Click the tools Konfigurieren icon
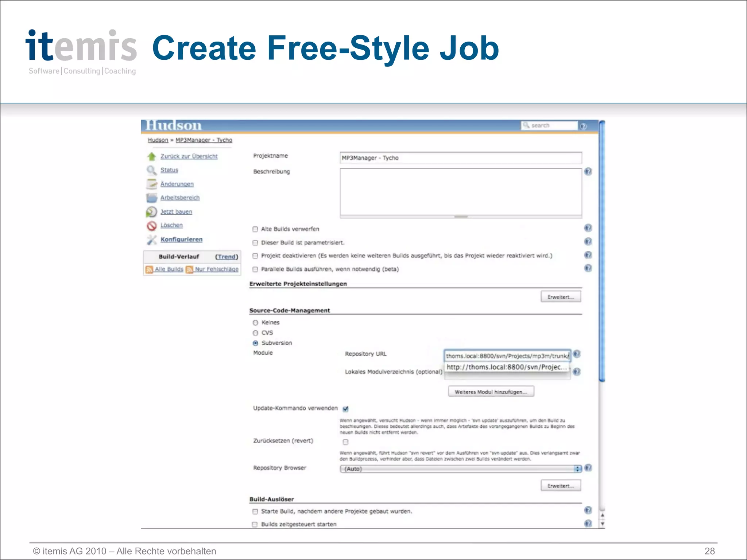Viewport: 747px width, 560px height. 152,240
